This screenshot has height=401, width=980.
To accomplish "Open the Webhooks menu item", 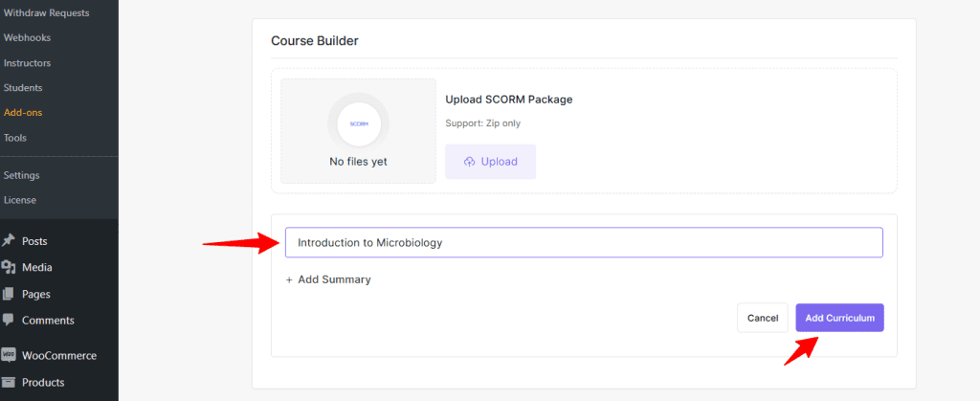I will click(27, 38).
